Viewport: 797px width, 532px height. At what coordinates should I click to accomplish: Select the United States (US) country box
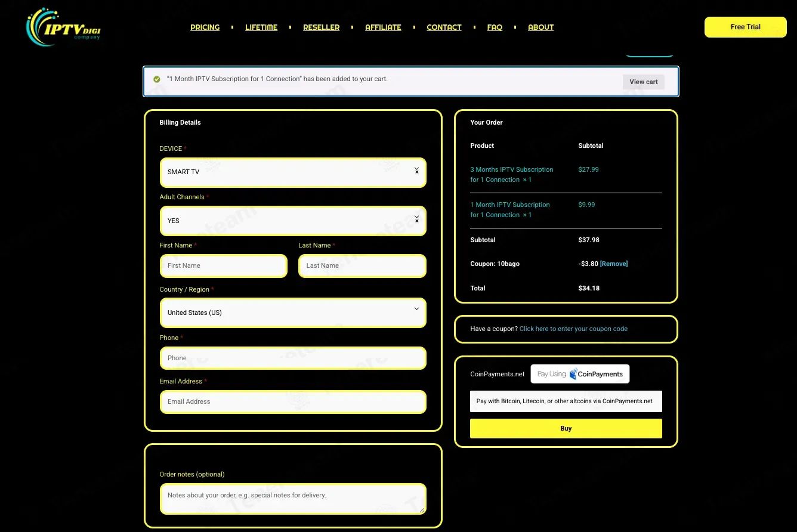pos(293,313)
